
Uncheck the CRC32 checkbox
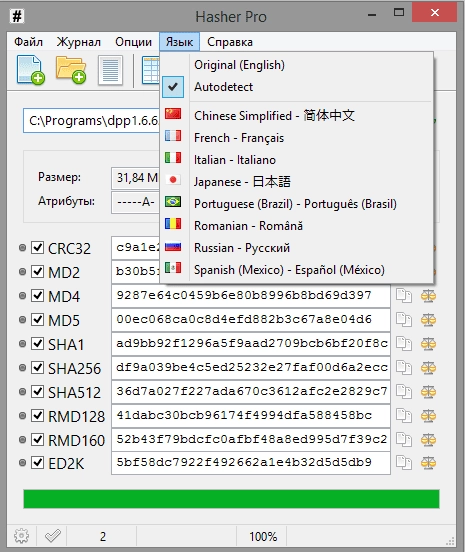pyautogui.click(x=37, y=247)
